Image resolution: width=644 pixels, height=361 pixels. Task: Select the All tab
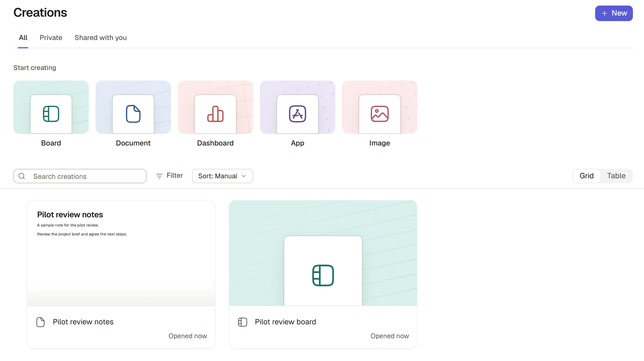(x=23, y=38)
